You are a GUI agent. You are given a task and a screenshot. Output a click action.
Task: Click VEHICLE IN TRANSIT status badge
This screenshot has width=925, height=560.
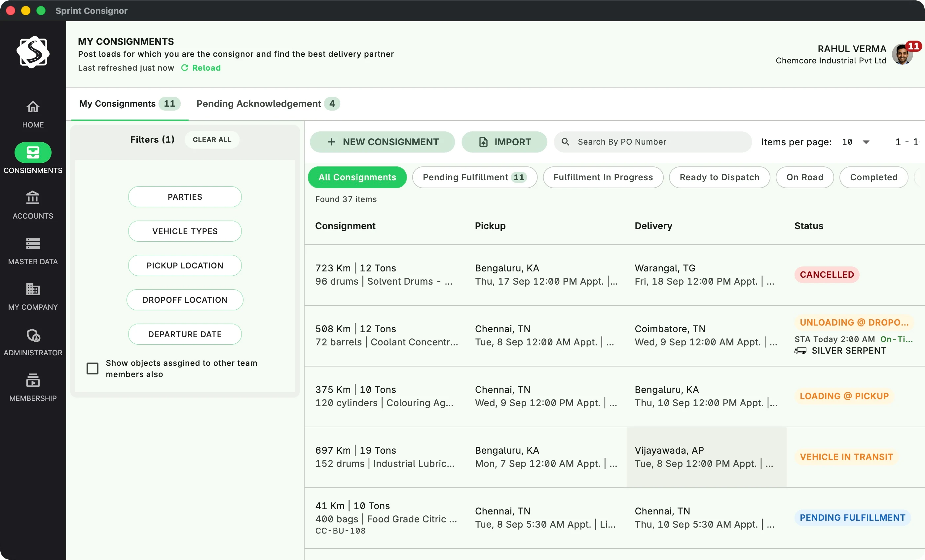tap(846, 457)
